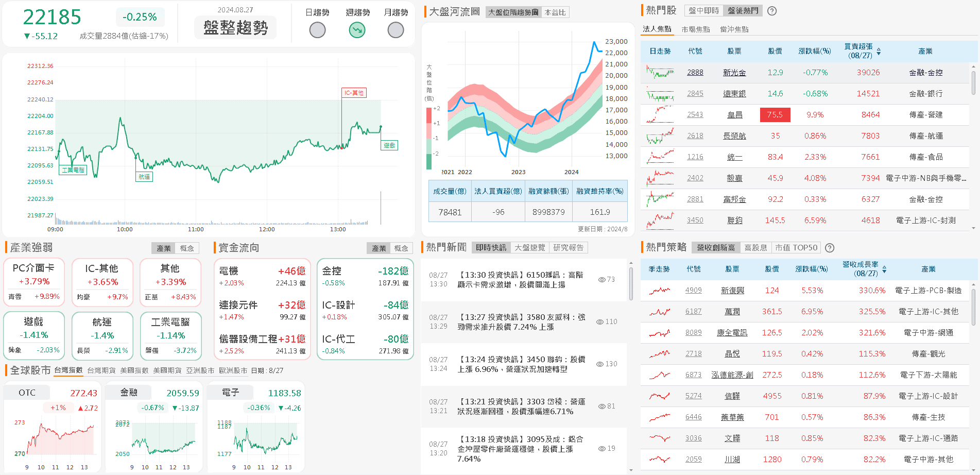Toggle 產業 in 產業強弱 section

(x=164, y=248)
